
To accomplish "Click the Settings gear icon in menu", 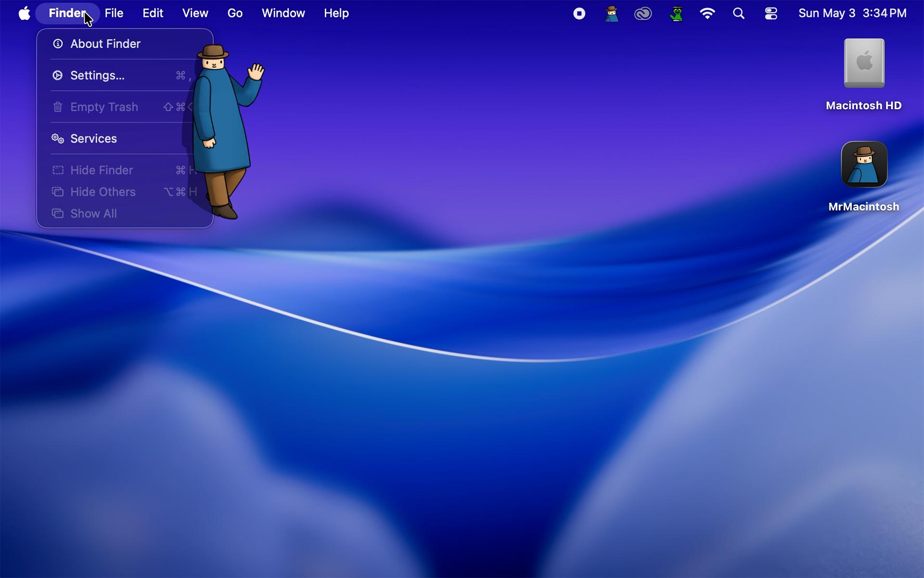I will [x=58, y=76].
